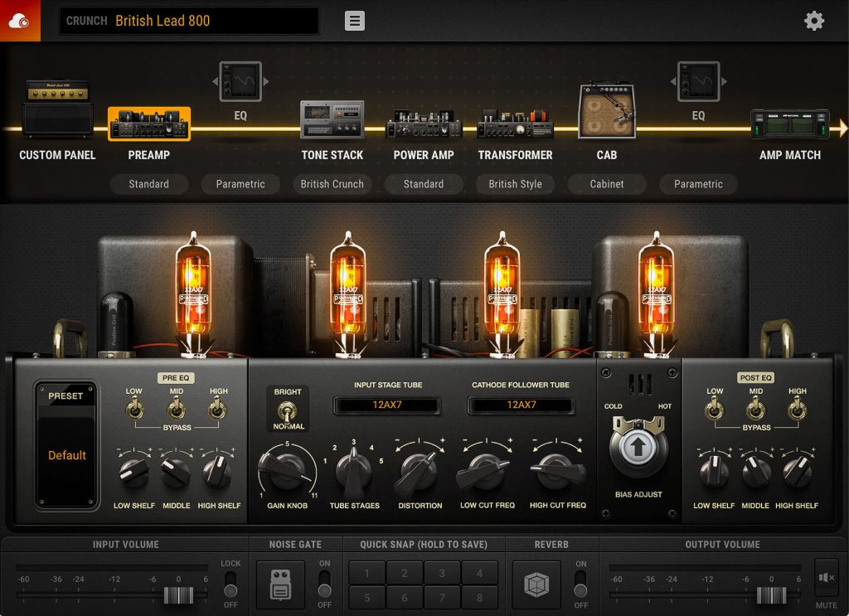Open the Cab module icon

coord(606,110)
